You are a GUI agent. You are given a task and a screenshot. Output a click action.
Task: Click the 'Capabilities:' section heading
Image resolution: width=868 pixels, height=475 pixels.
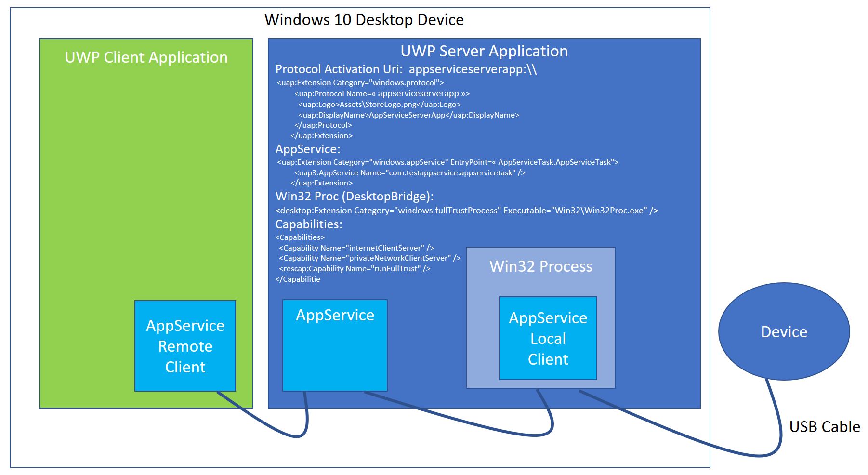[x=309, y=224]
